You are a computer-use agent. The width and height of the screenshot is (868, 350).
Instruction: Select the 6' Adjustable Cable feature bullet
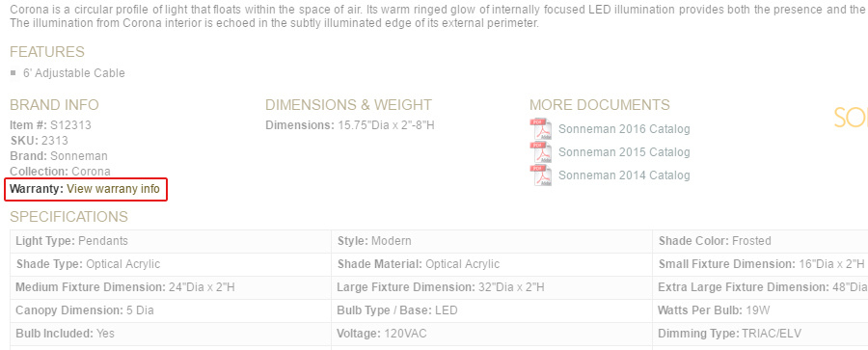pyautogui.click(x=68, y=73)
